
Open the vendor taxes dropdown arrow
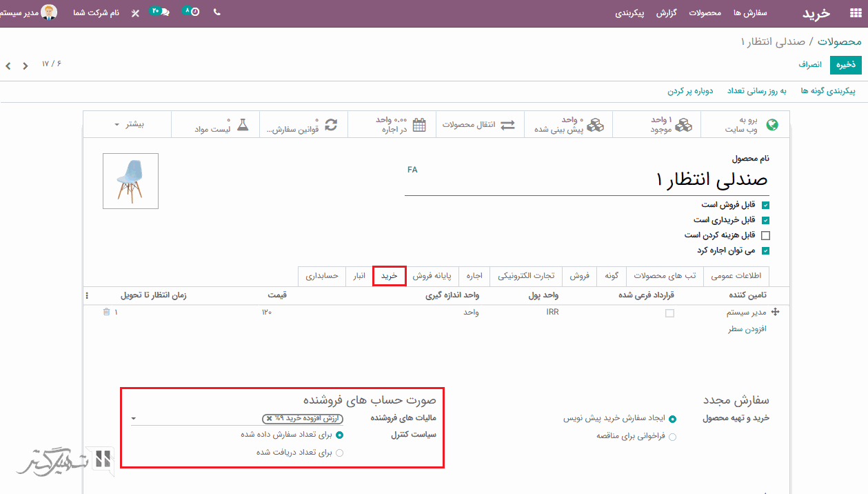tap(134, 418)
